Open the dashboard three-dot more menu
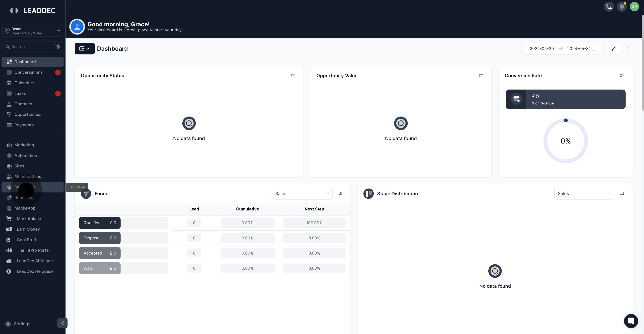The width and height of the screenshot is (644, 334). pos(628,48)
